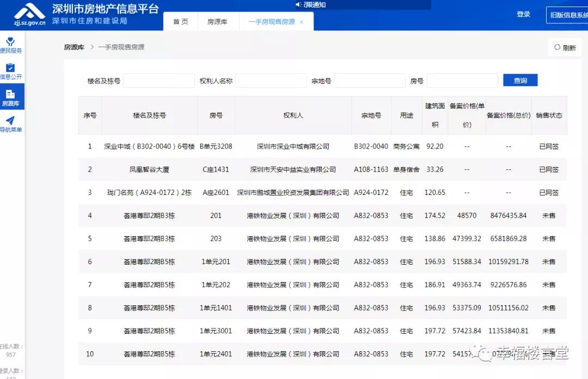Close the 一手房现售房源 tab
Viewport: 588px width, 379px height.
tap(302, 22)
